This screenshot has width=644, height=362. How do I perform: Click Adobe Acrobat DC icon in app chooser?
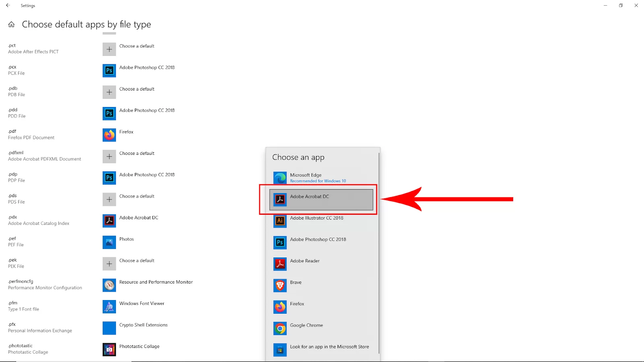pos(280,200)
